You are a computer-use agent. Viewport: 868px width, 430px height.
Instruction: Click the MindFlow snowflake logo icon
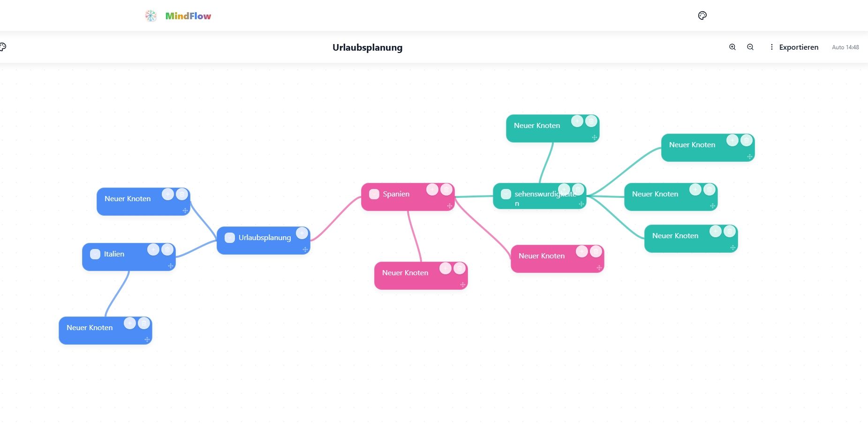pyautogui.click(x=151, y=16)
